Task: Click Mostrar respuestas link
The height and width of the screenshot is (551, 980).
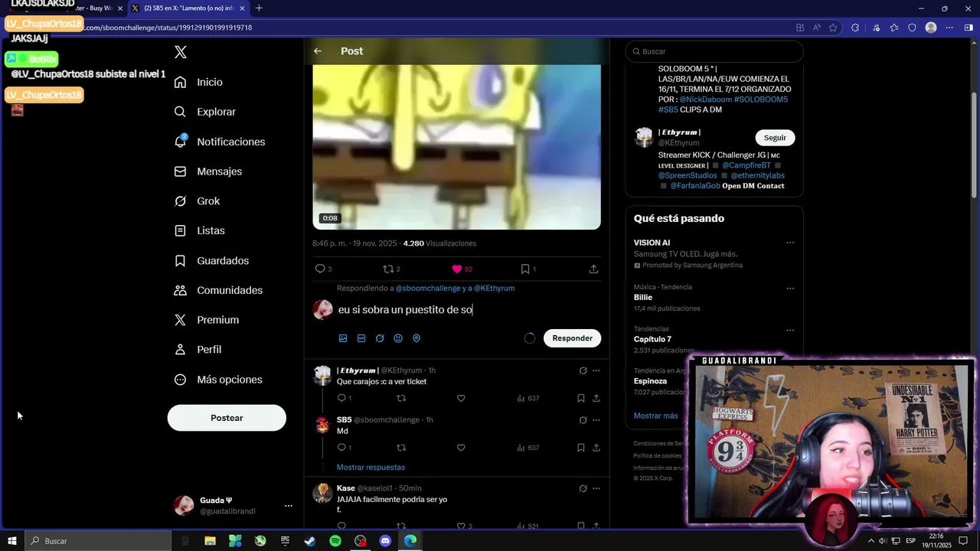Action: [x=371, y=468]
